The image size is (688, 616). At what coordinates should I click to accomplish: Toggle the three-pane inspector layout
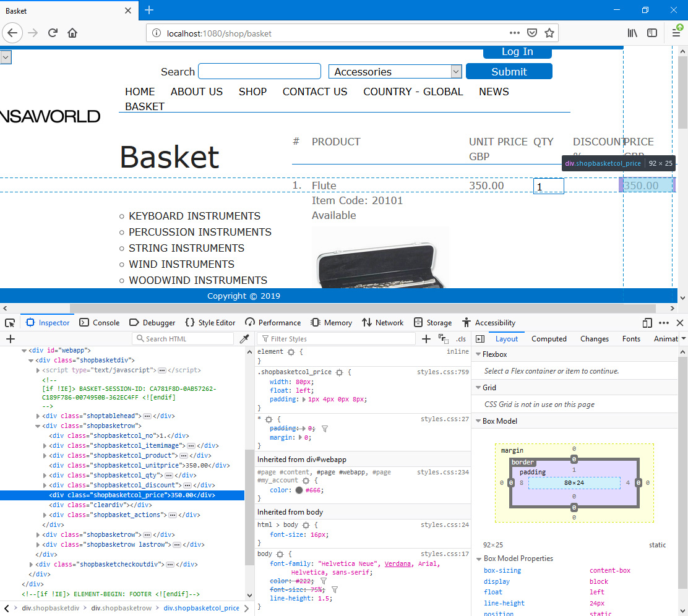pos(480,339)
